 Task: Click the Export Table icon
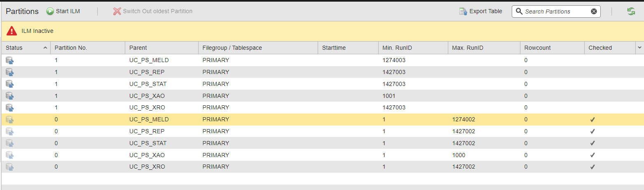click(463, 12)
